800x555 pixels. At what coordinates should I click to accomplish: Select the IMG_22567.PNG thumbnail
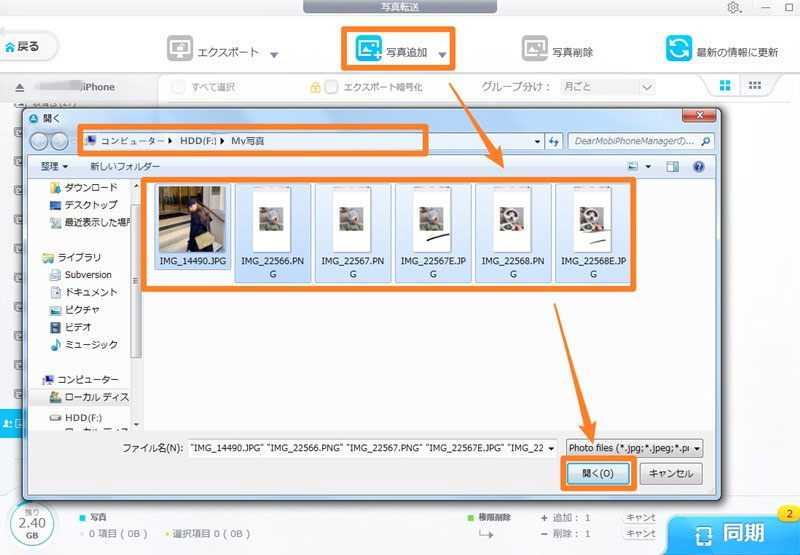(353, 233)
